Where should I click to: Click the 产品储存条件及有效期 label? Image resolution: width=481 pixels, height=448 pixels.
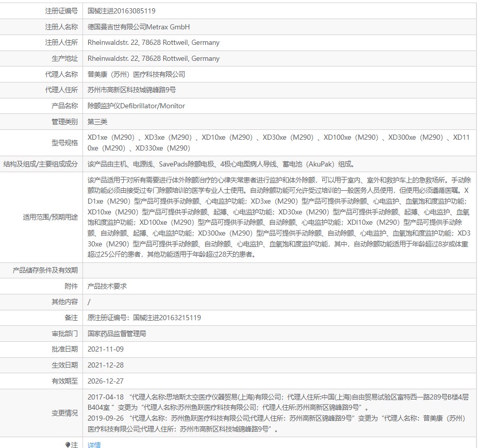pyautogui.click(x=45, y=270)
